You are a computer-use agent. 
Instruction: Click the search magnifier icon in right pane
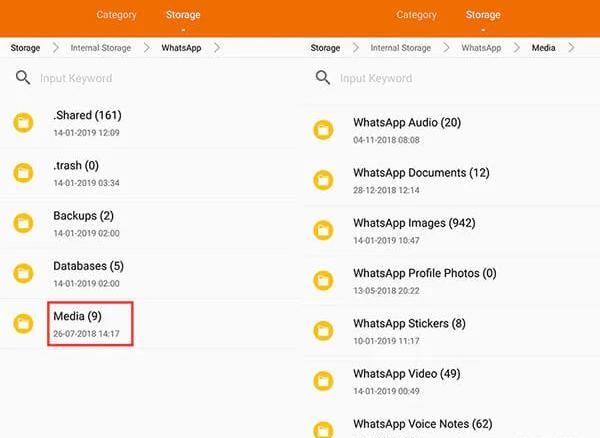pyautogui.click(x=323, y=78)
